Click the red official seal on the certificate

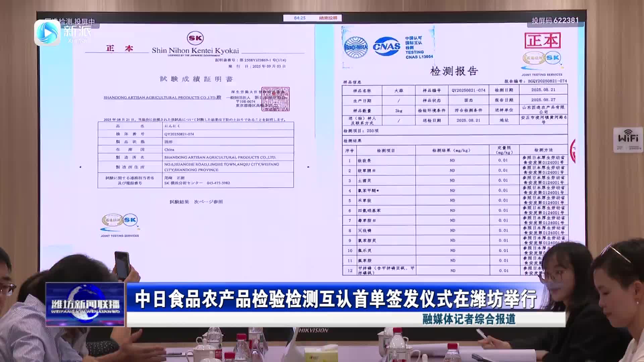click(275, 99)
